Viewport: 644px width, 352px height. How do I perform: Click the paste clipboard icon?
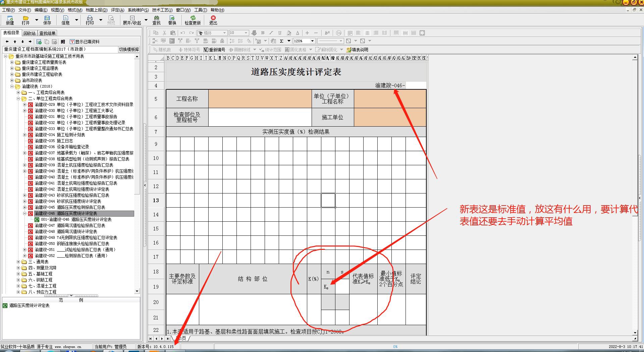coord(173,33)
